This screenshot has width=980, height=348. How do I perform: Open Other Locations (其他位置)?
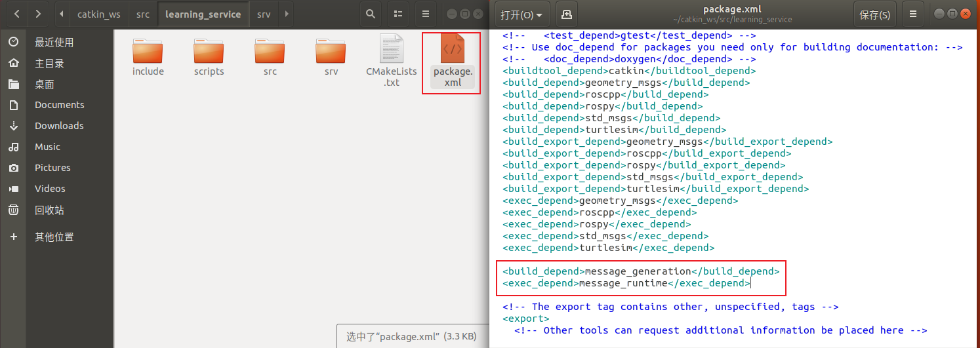click(x=57, y=237)
